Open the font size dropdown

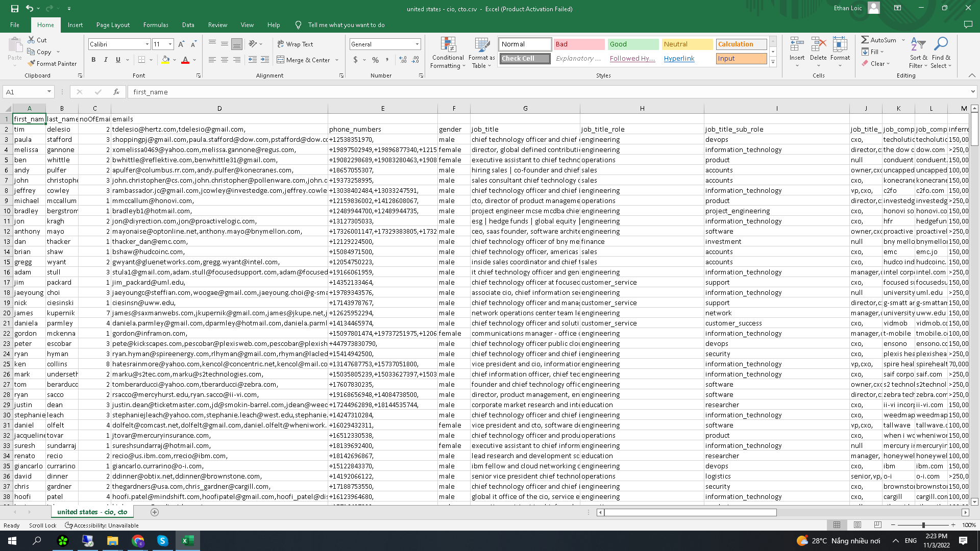click(170, 44)
